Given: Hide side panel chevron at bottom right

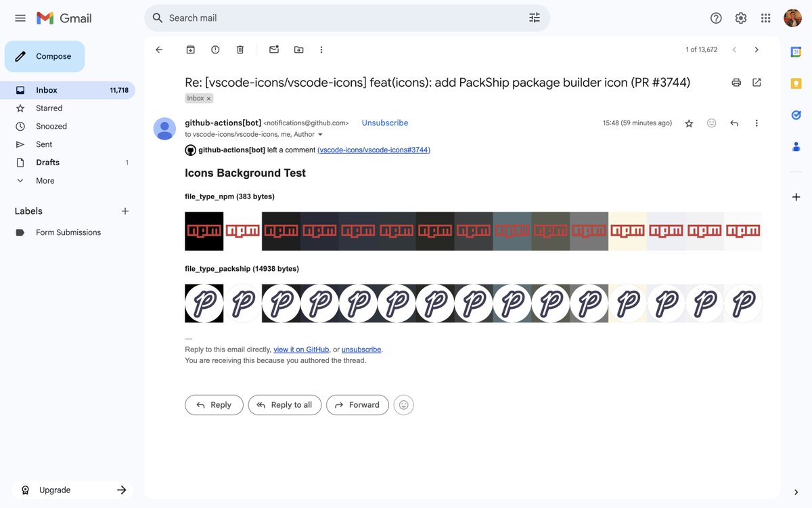Looking at the screenshot, I should (x=796, y=492).
